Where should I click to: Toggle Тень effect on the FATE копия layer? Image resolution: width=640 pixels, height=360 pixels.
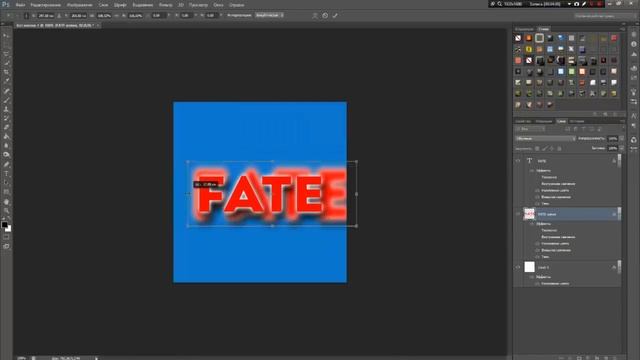pos(537,257)
